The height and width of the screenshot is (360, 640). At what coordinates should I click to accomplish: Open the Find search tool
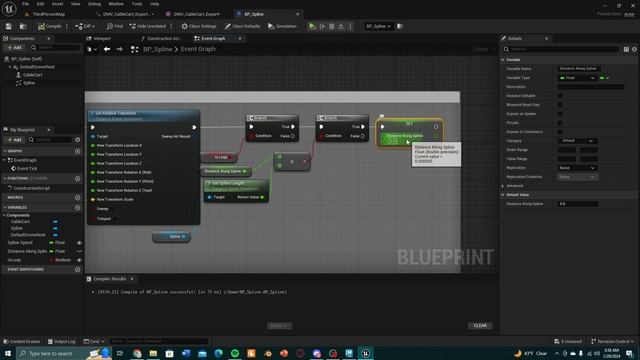tap(115, 26)
